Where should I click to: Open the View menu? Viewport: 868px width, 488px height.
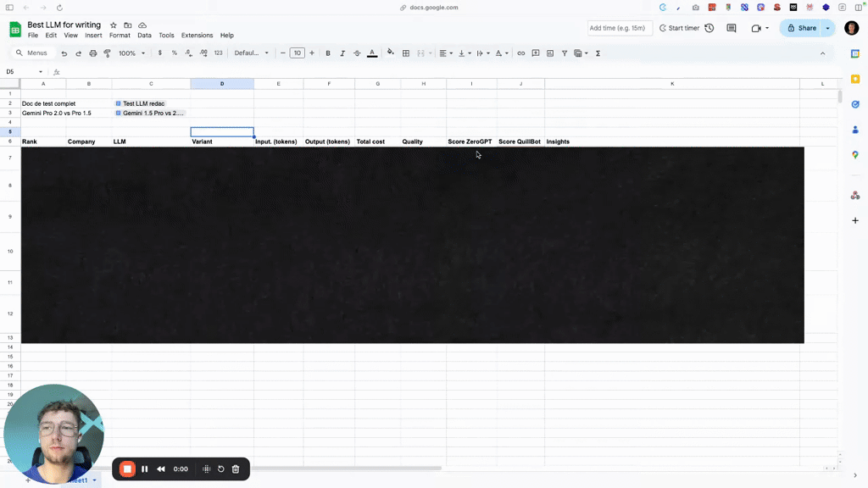(71, 36)
